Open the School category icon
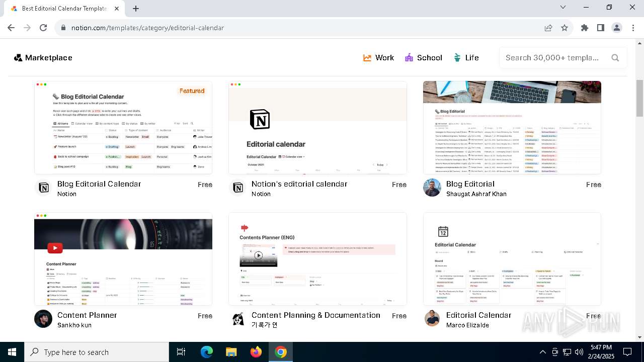Screen dimensions: 644x362 click(x=409, y=58)
